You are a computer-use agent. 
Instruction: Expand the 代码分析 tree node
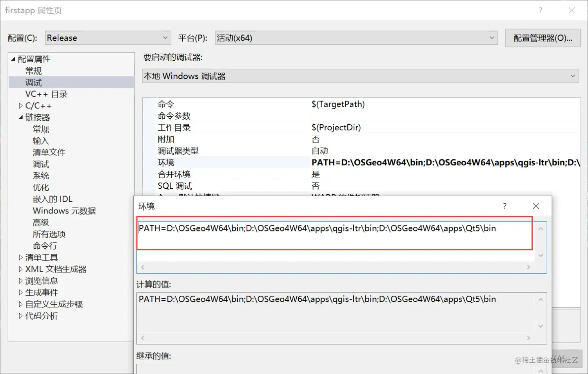click(x=21, y=316)
